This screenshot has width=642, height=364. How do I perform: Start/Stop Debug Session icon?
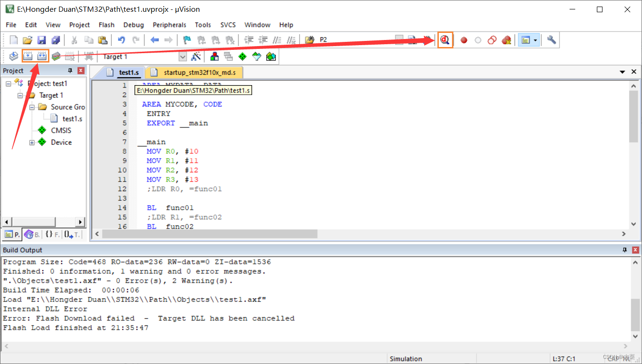(x=445, y=40)
